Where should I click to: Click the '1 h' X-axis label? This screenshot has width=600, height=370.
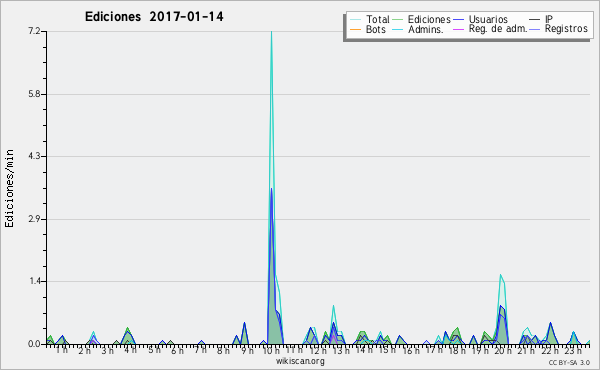coord(62,350)
